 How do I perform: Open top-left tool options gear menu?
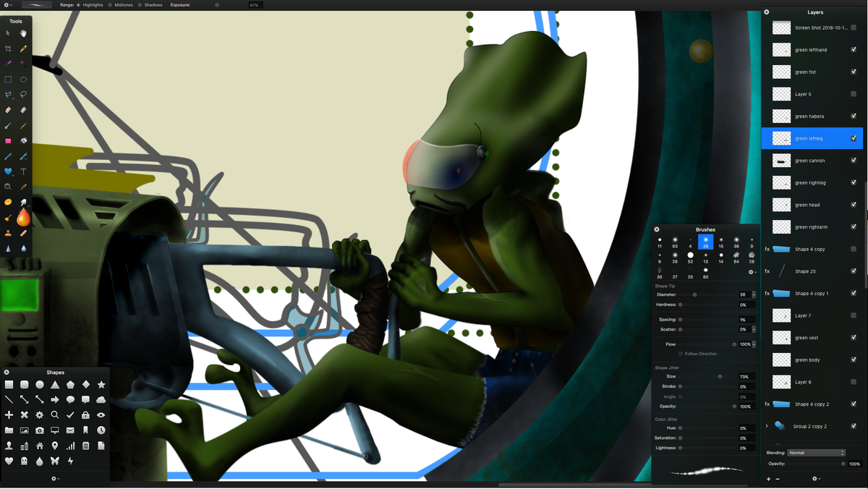click(x=8, y=4)
